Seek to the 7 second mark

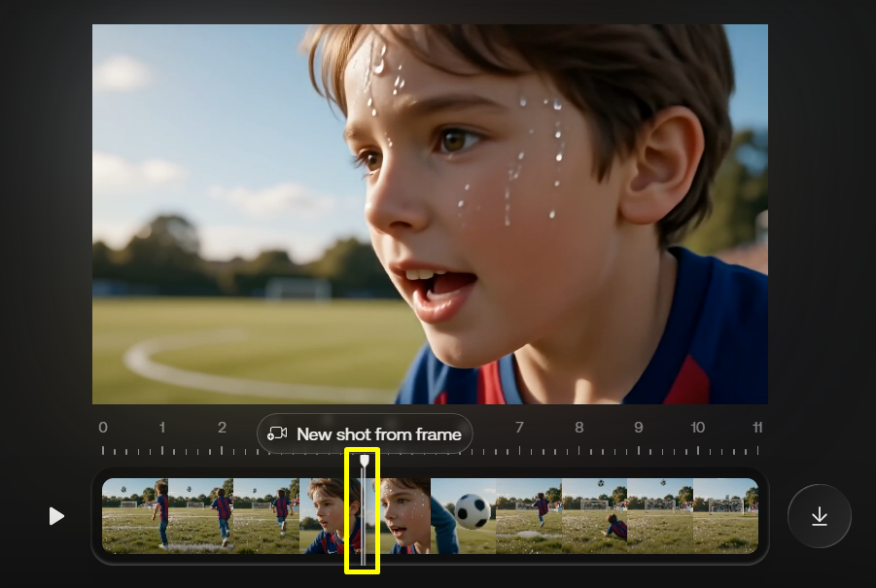click(x=519, y=428)
